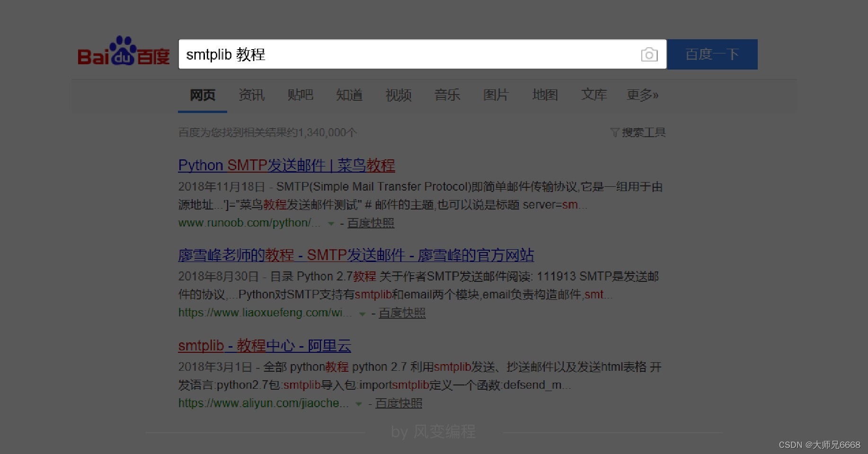Viewport: 868px width, 454px height.
Task: Open 百度快照 for runoob result
Action: point(371,223)
